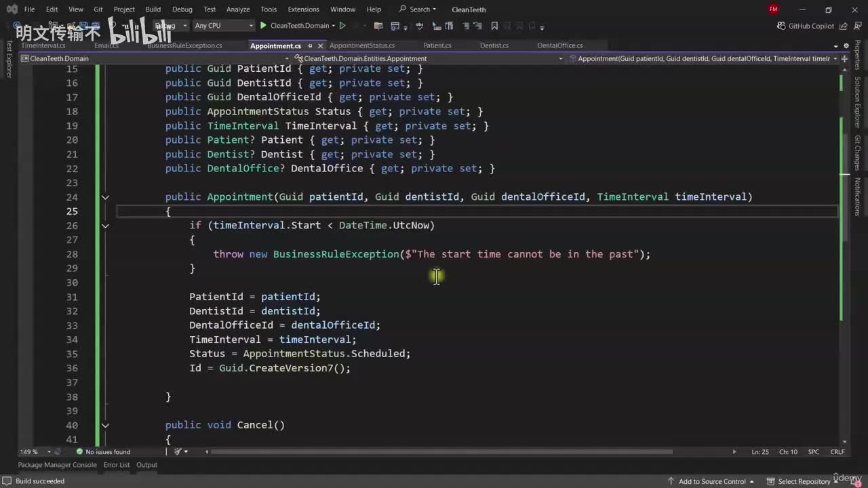Image resolution: width=868 pixels, height=488 pixels.
Task: Switch to the TimeInterval.cs tab
Action: click(x=43, y=45)
